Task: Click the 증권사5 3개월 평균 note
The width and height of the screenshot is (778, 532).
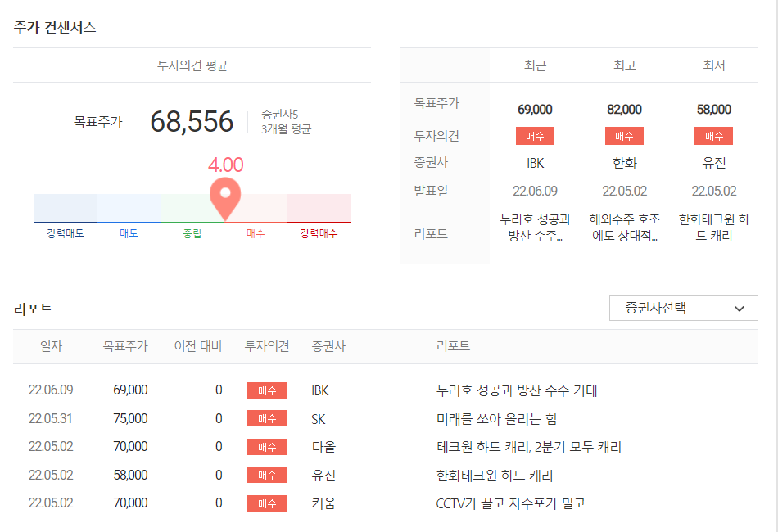Action: pos(287,122)
